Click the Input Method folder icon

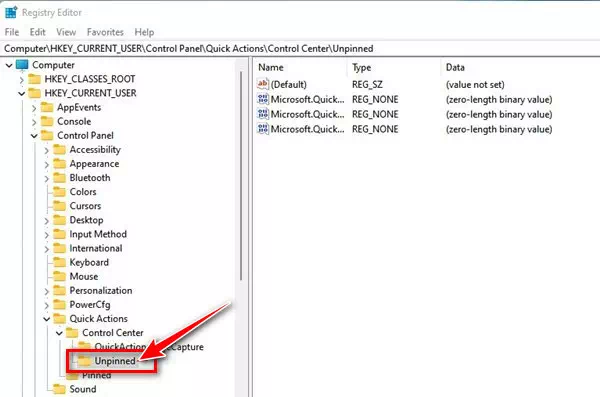pyautogui.click(x=59, y=234)
